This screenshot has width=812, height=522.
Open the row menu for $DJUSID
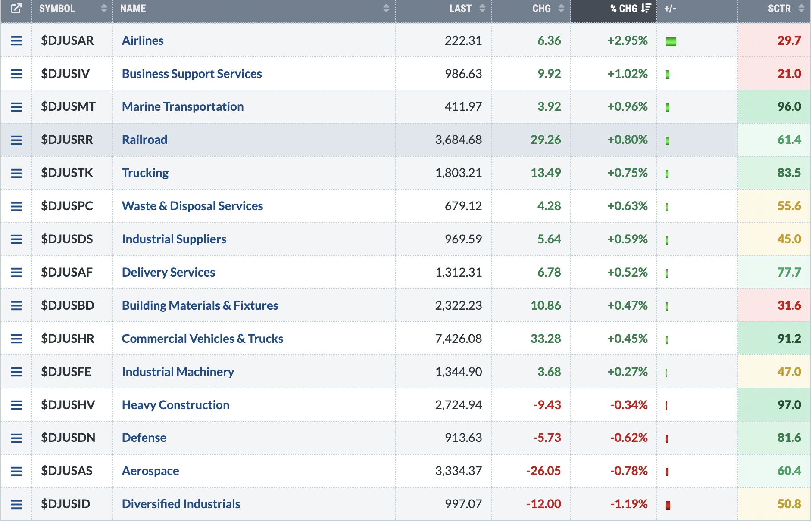[x=16, y=504]
